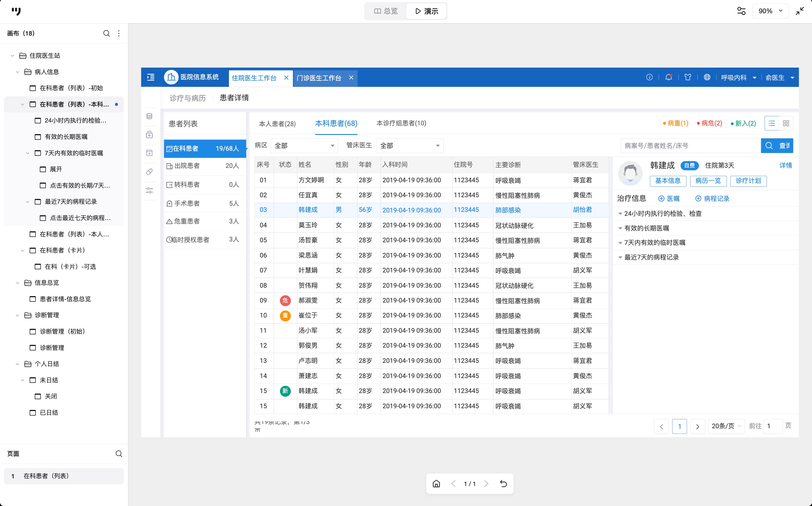The image size is (812, 506).
Task: Click the shirt theme icon in header
Action: point(688,77)
